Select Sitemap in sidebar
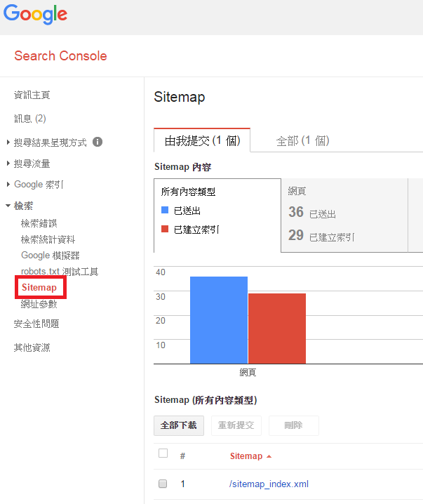Viewport: 423px width, 504px height. pos(39,287)
